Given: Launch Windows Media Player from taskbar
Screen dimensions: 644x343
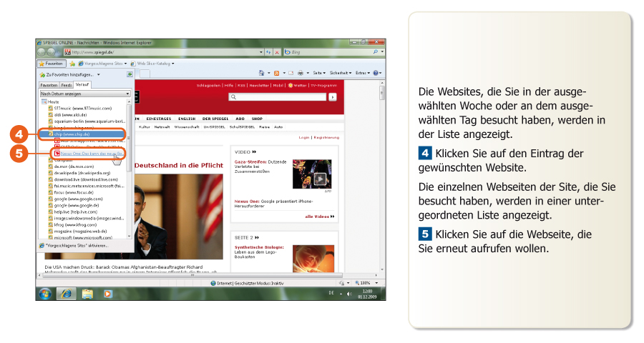Looking at the screenshot, I should [107, 293].
